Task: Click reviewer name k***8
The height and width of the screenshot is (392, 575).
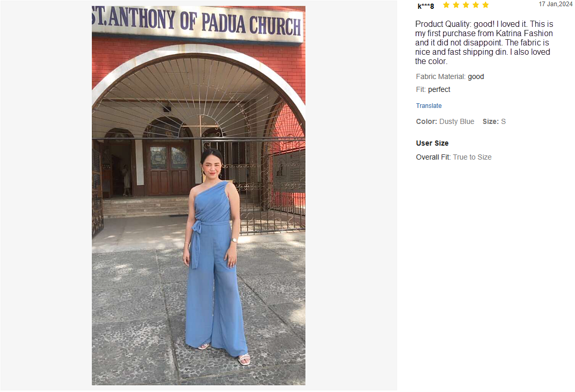Action: (426, 6)
